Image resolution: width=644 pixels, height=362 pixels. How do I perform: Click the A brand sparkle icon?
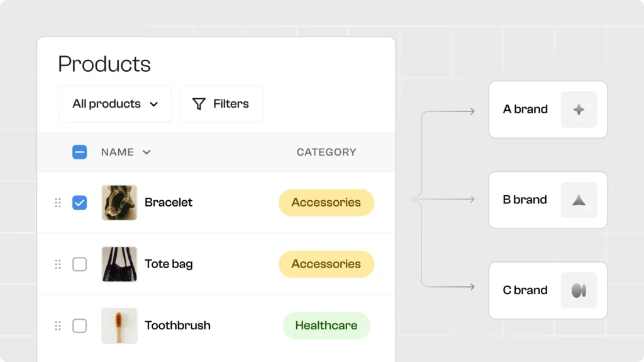(x=579, y=110)
